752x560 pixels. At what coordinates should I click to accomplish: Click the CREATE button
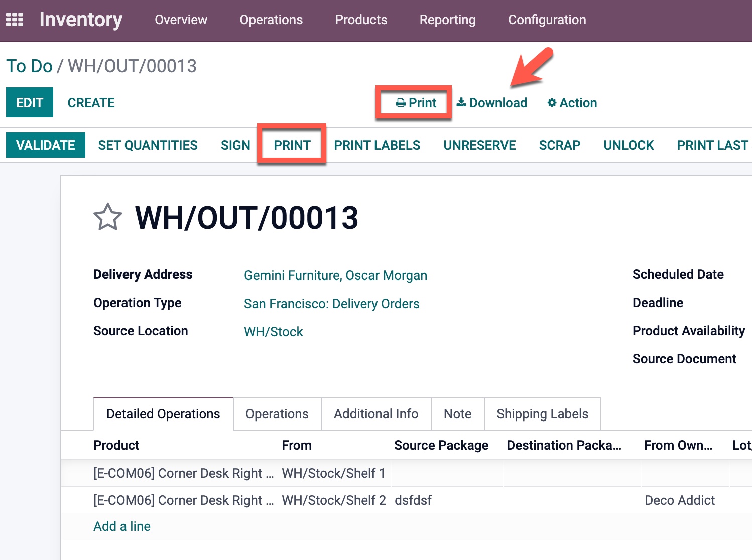(x=91, y=103)
